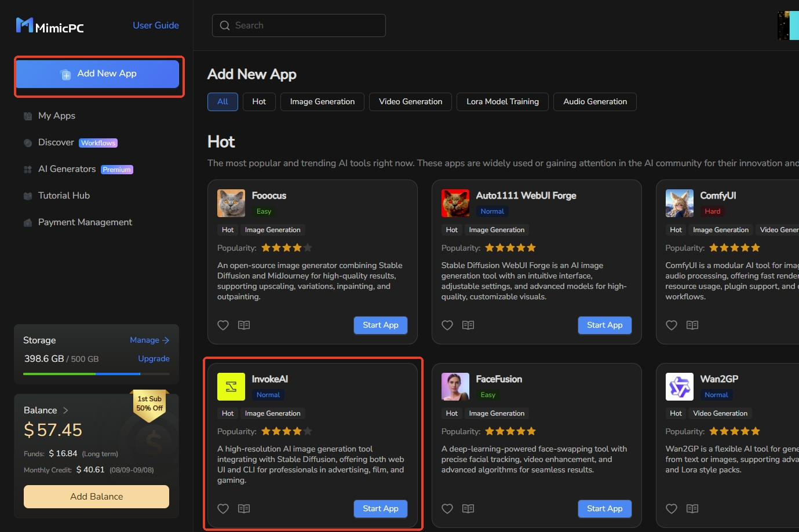Select the Audio Generation category tab
This screenshot has width=799, height=532.
click(x=595, y=102)
